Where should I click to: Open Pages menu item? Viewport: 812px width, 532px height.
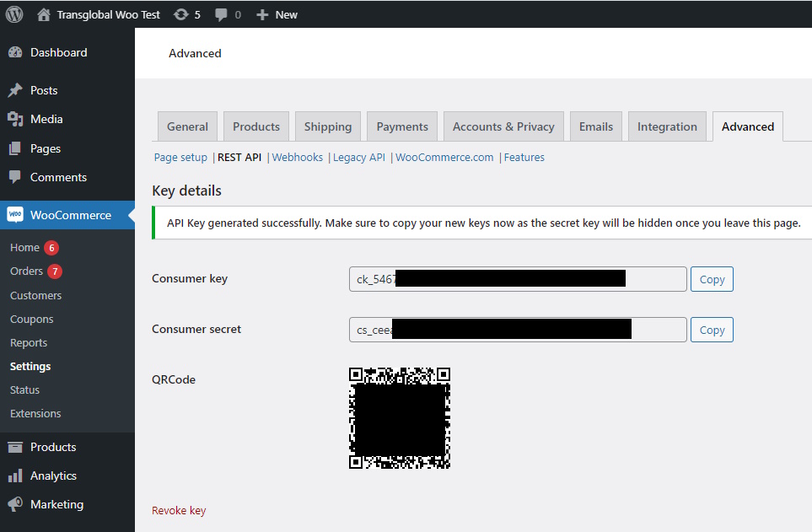pos(46,148)
